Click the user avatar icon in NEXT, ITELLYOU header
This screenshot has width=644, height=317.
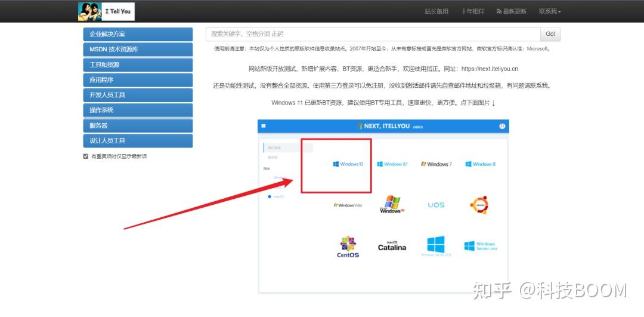(x=502, y=126)
